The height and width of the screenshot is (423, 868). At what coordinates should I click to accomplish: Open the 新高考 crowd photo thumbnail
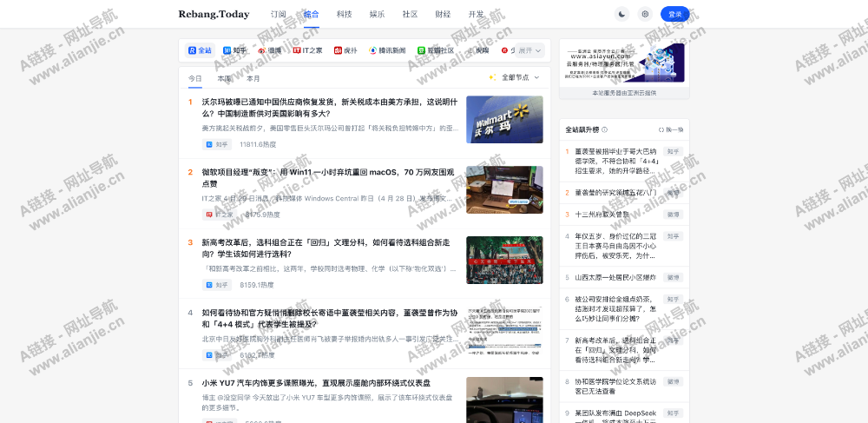pos(504,261)
